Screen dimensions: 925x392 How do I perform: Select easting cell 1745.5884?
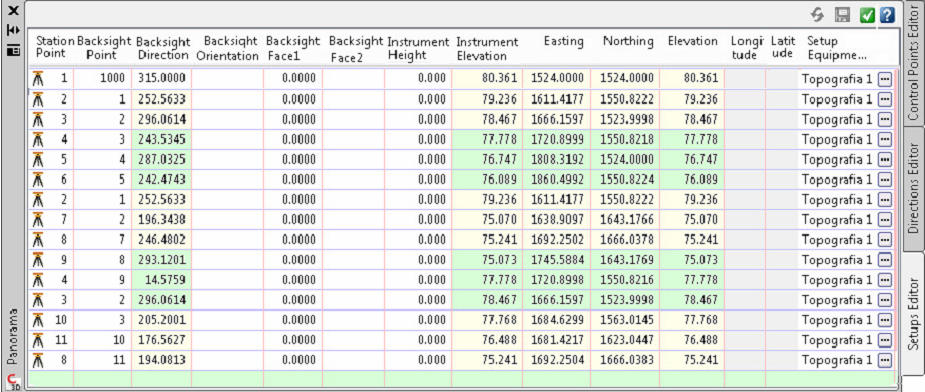click(557, 260)
